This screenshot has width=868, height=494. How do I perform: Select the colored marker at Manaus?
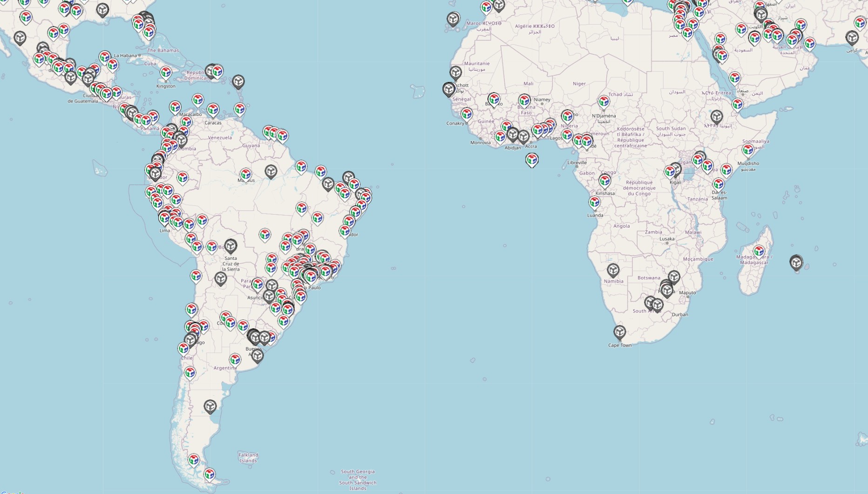(x=245, y=175)
